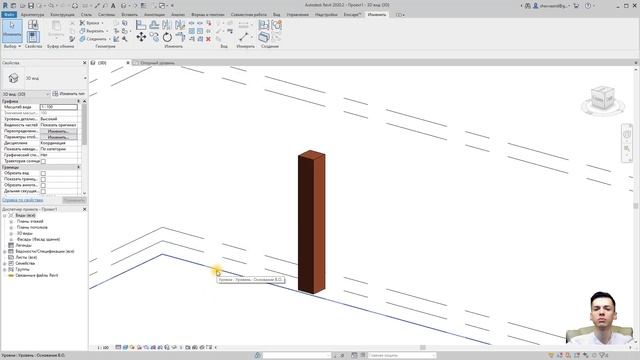Toggle the Обрезать вид checkbox
This screenshot has height=360, width=640.
coord(43,173)
